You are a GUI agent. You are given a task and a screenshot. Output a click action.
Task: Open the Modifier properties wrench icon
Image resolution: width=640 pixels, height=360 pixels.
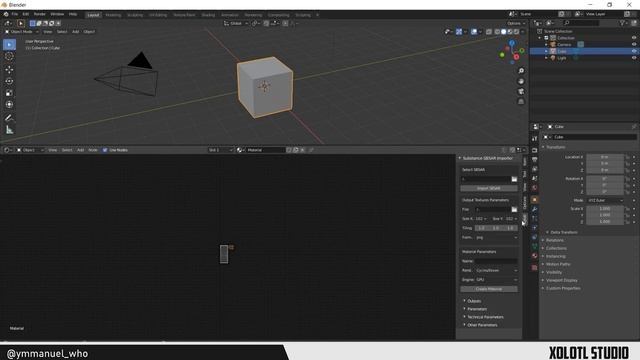534,209
